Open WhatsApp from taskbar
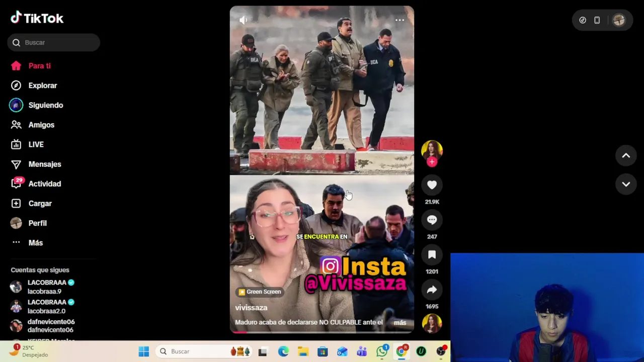644x362 pixels. coord(382,351)
